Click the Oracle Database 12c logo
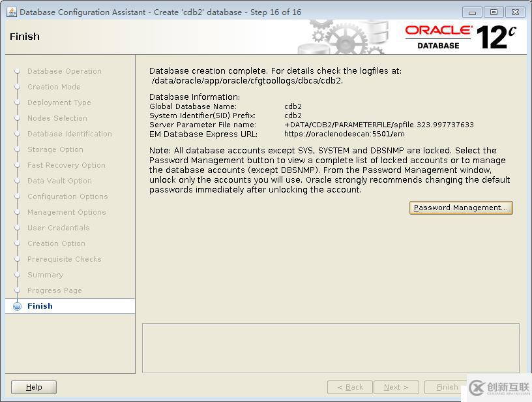The height and width of the screenshot is (402, 532). (x=461, y=37)
